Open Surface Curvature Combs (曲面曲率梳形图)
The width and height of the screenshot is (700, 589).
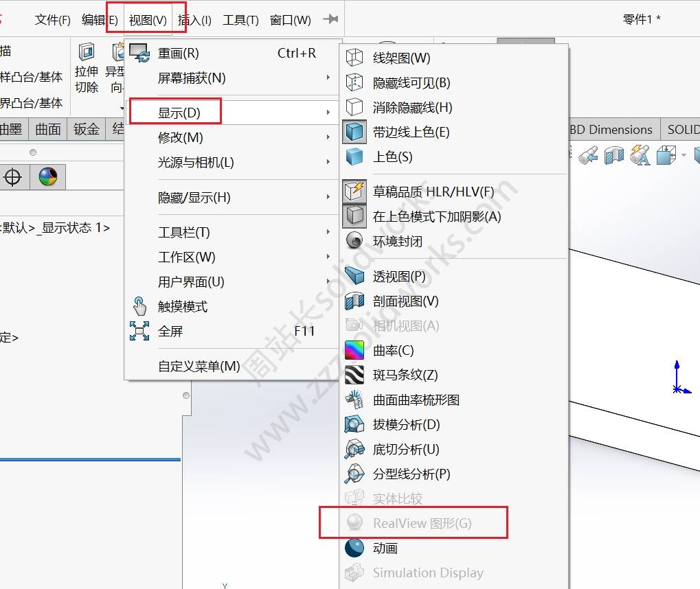pyautogui.click(x=453, y=400)
